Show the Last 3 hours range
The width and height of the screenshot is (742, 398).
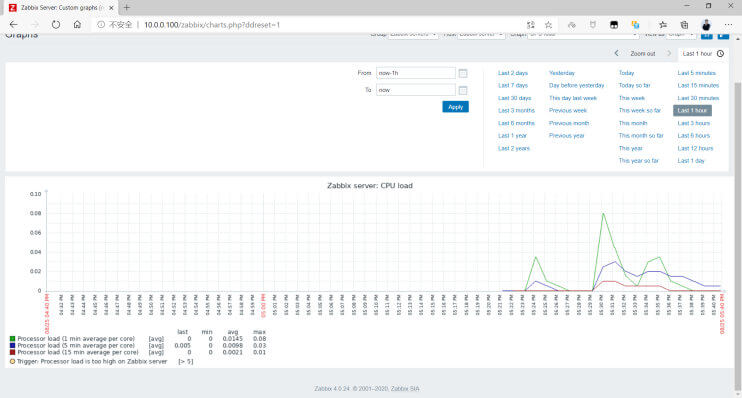[694, 123]
